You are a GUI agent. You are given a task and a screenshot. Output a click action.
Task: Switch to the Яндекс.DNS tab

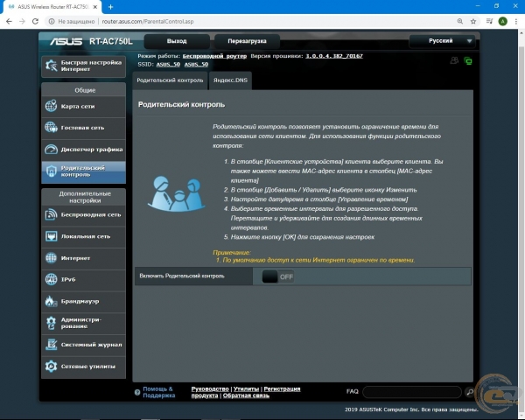231,80
